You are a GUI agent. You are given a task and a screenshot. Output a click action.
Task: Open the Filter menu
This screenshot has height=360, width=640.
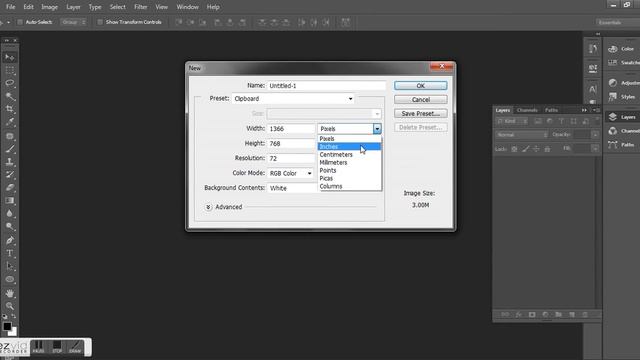[x=141, y=7]
